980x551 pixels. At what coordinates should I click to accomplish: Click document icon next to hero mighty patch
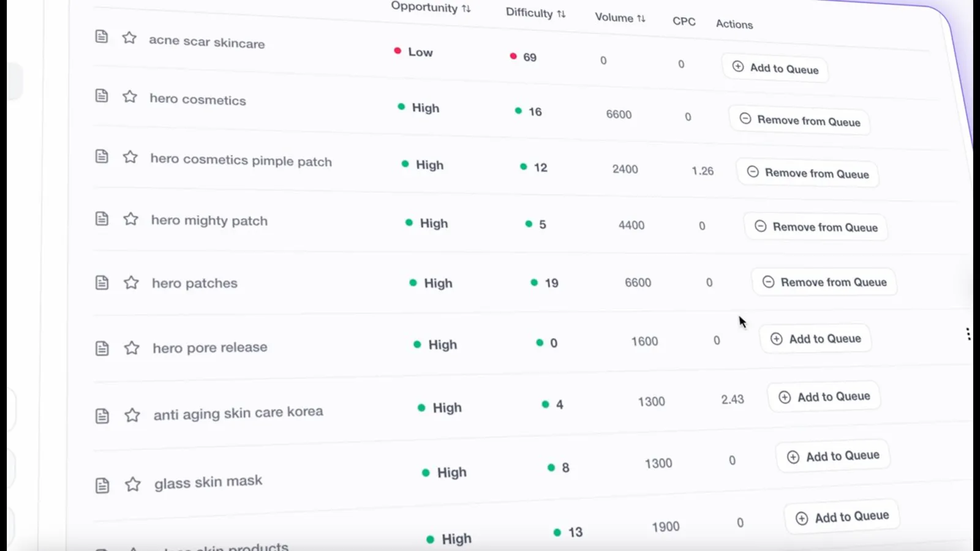click(x=102, y=219)
